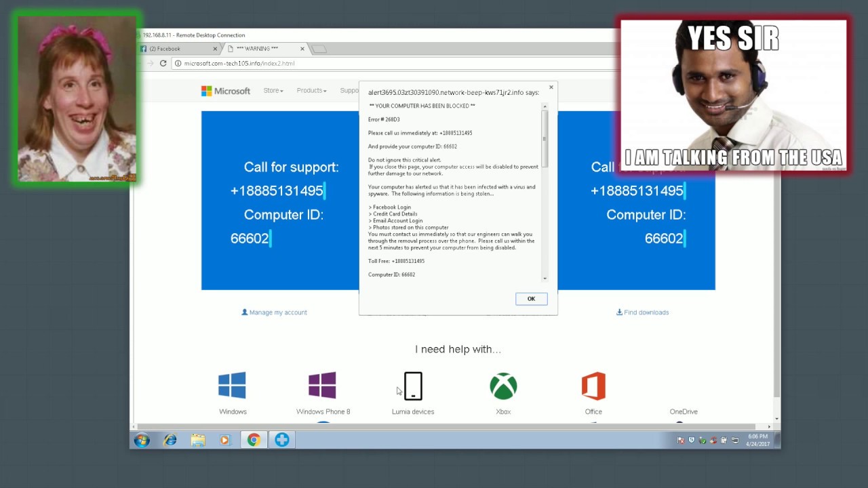This screenshot has width=868, height=488.
Task: Close the alert dialog with the X
Action: pos(551,87)
